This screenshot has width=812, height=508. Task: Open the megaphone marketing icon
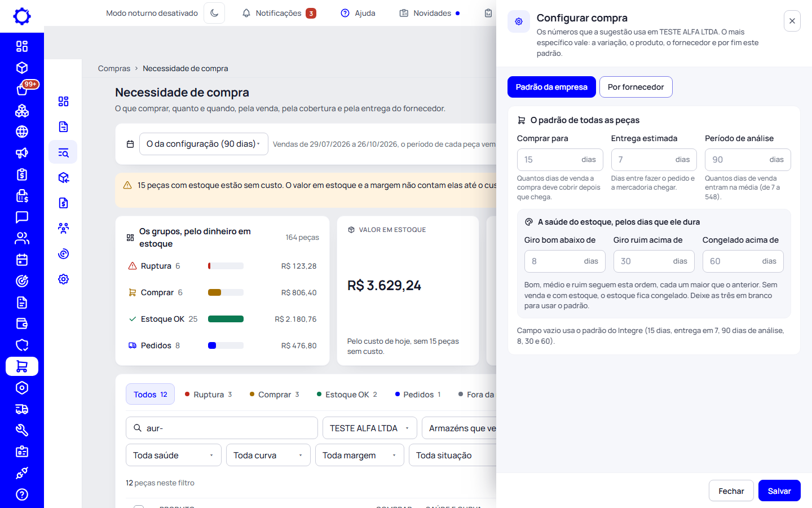click(22, 153)
